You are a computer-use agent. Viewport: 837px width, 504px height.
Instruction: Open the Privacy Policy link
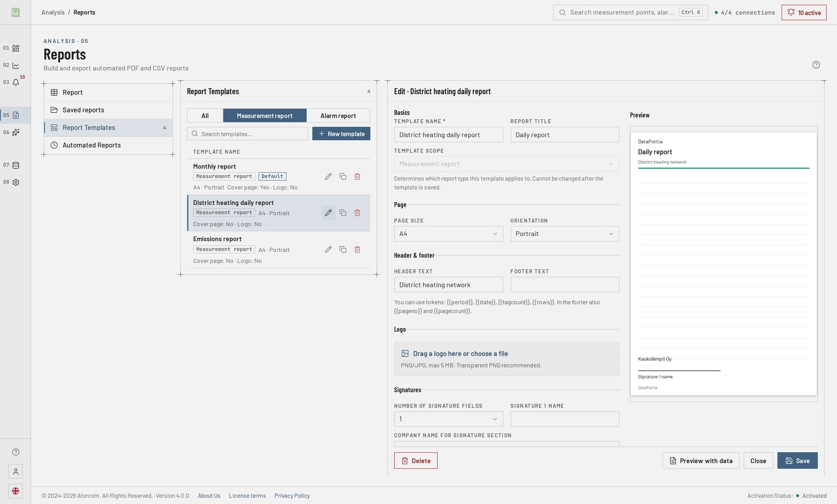[x=292, y=496]
